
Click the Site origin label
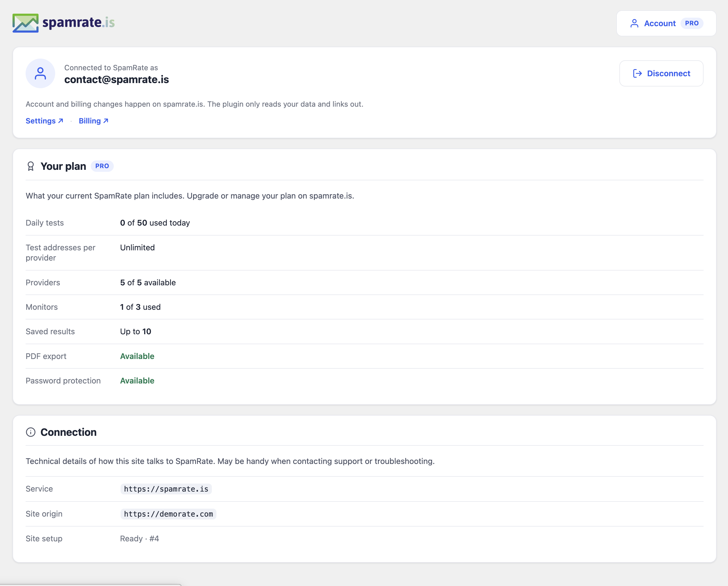pyautogui.click(x=44, y=514)
